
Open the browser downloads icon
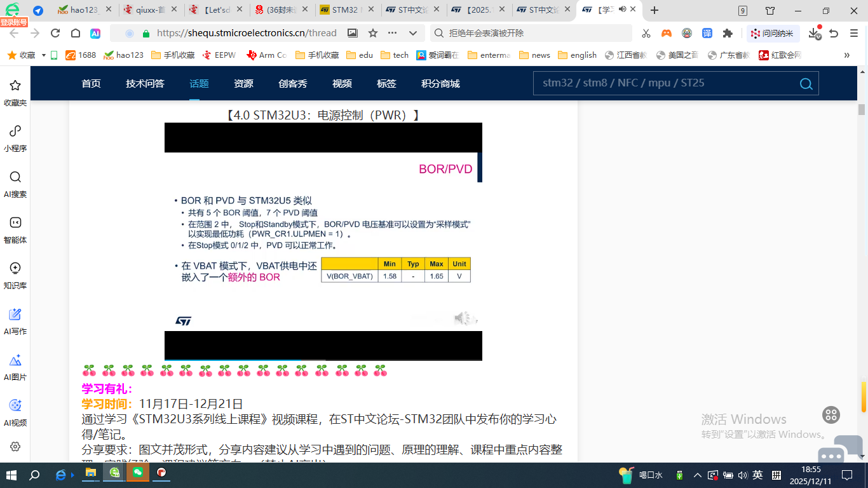click(814, 34)
